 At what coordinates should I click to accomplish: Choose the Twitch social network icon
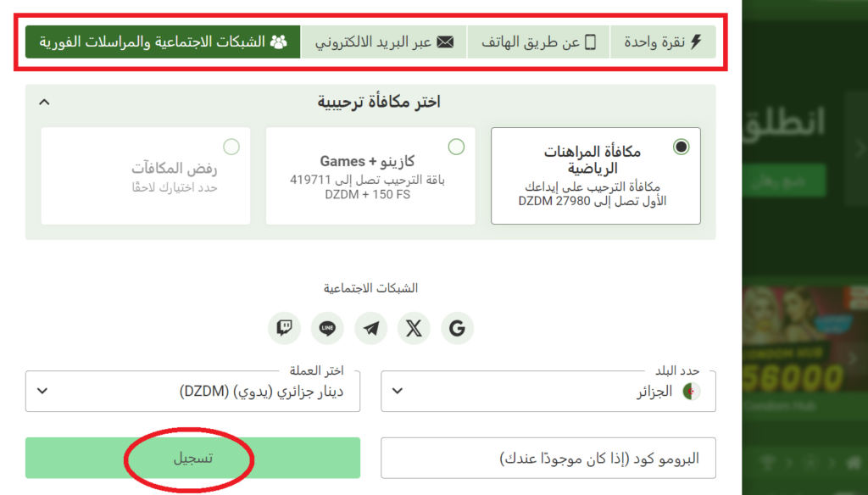click(285, 328)
